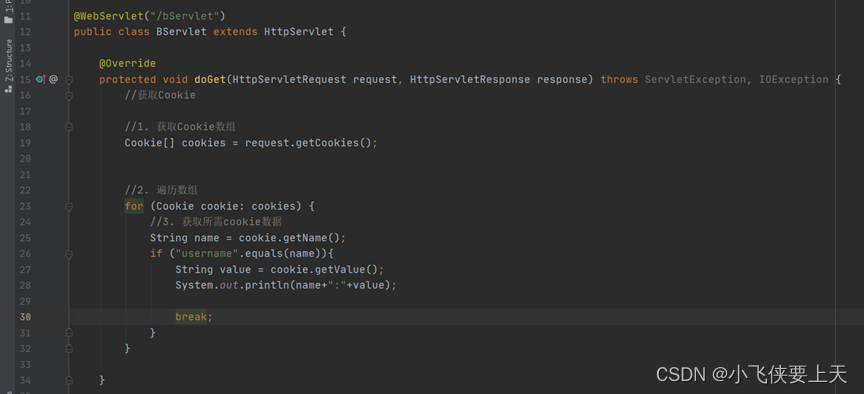Collapse the for loop fold marker on line 23
Image resolution: width=864 pixels, height=394 pixels.
[x=69, y=207]
